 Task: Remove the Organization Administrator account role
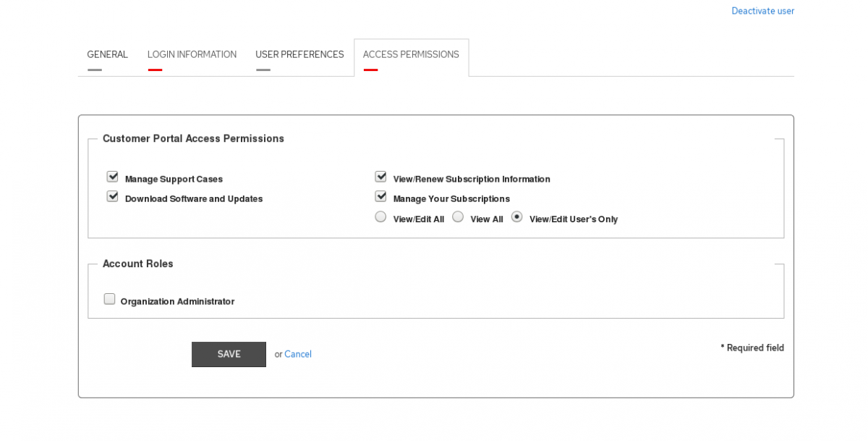click(x=109, y=298)
